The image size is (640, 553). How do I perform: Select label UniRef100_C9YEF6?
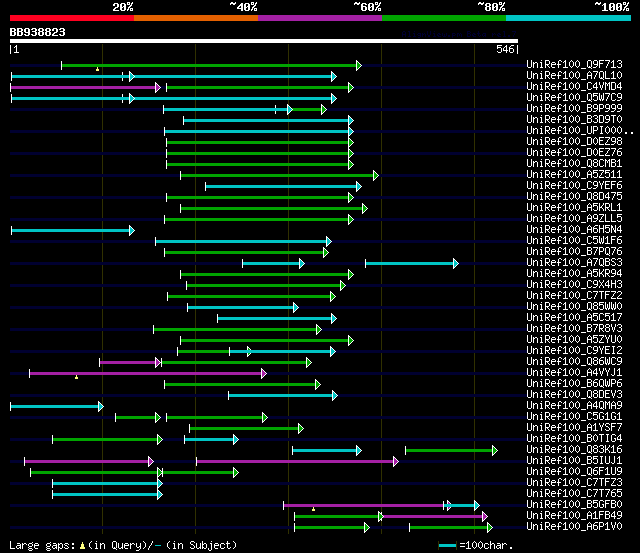point(574,185)
